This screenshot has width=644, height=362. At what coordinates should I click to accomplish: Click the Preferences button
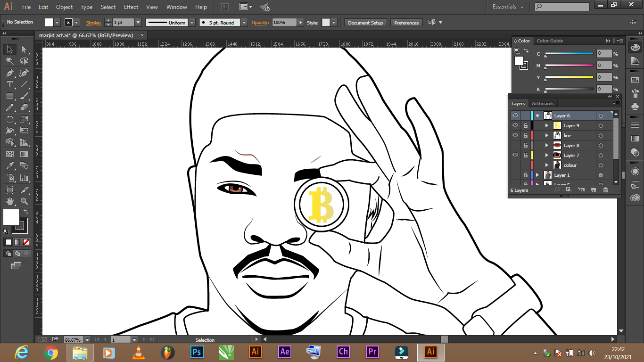(x=406, y=23)
